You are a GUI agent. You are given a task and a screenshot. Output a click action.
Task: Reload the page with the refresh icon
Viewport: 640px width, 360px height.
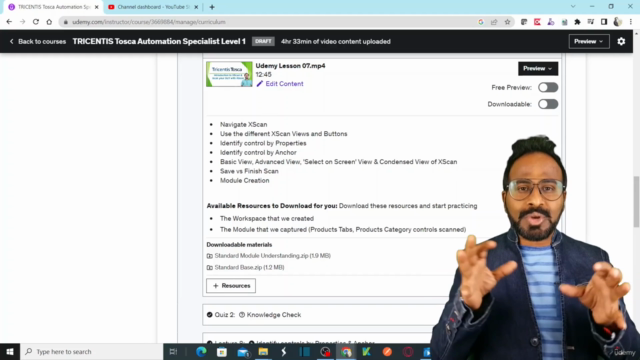[36, 22]
